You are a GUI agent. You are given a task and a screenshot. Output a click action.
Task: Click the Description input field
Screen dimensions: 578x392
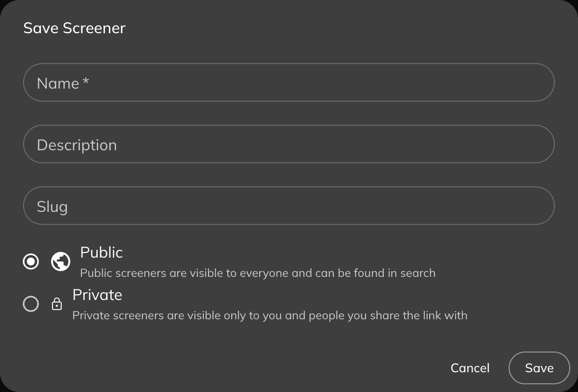coord(289,144)
